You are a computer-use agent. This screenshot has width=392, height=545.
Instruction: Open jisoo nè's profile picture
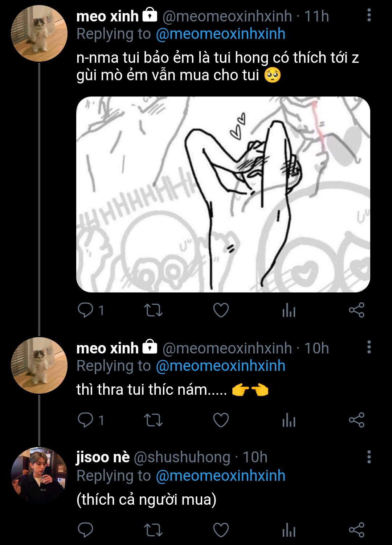pyautogui.click(x=39, y=475)
